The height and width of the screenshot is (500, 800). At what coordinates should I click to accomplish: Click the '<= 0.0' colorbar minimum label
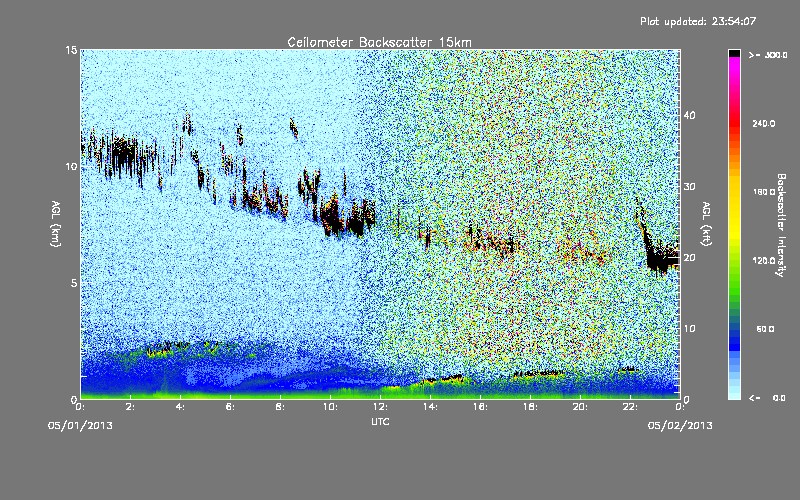(x=767, y=398)
